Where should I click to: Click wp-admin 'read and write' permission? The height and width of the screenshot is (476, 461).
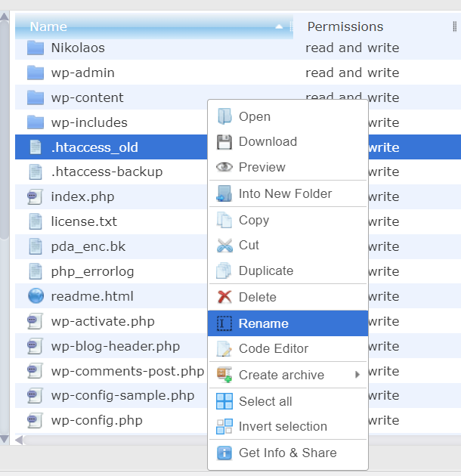tap(352, 73)
